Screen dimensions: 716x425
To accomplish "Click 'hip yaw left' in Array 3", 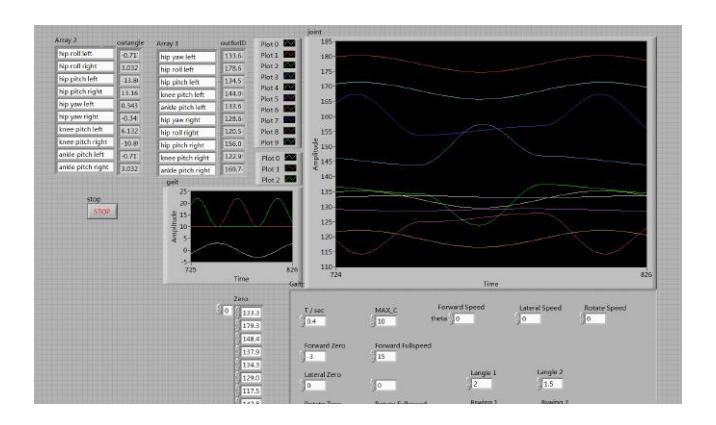I will 187,57.
